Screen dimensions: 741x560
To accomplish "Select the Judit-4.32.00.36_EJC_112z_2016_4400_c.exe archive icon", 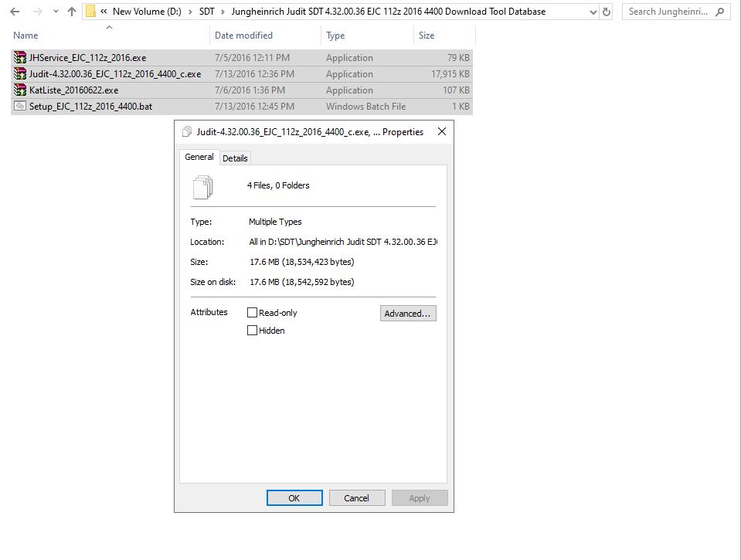I will [20, 73].
